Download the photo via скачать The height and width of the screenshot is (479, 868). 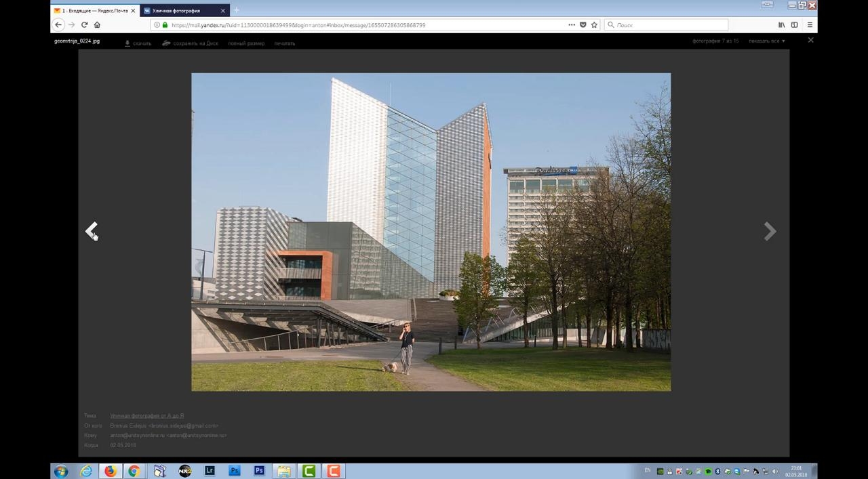point(138,43)
